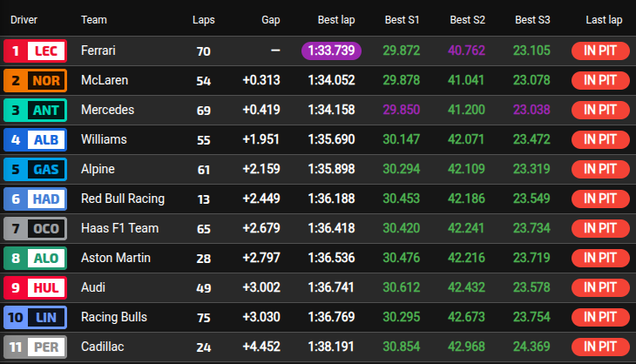Sort by the Gap column header
This screenshot has height=364, width=636.
(270, 19)
